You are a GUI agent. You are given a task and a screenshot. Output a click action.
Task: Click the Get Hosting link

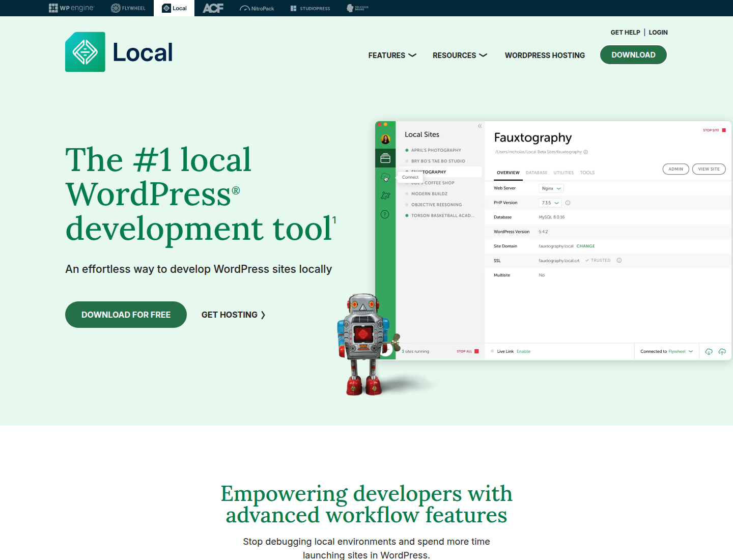[233, 315]
